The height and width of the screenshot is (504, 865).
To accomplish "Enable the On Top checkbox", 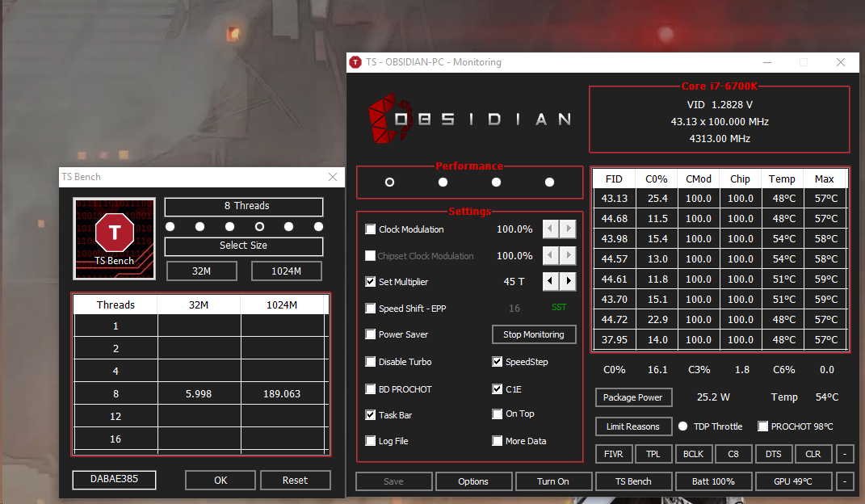I will point(497,414).
